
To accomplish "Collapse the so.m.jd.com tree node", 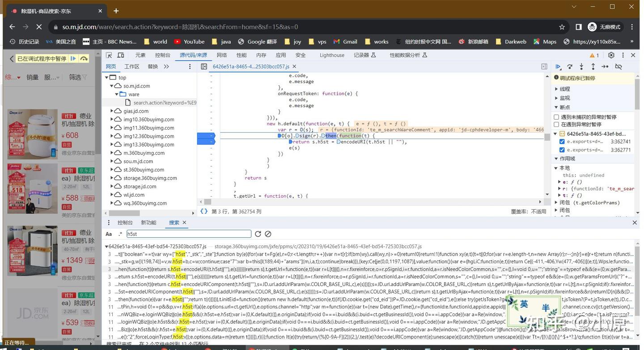I will [111, 85].
